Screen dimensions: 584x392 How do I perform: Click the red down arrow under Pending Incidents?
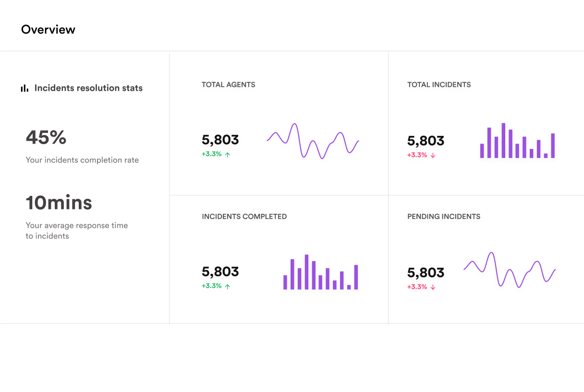pos(433,287)
